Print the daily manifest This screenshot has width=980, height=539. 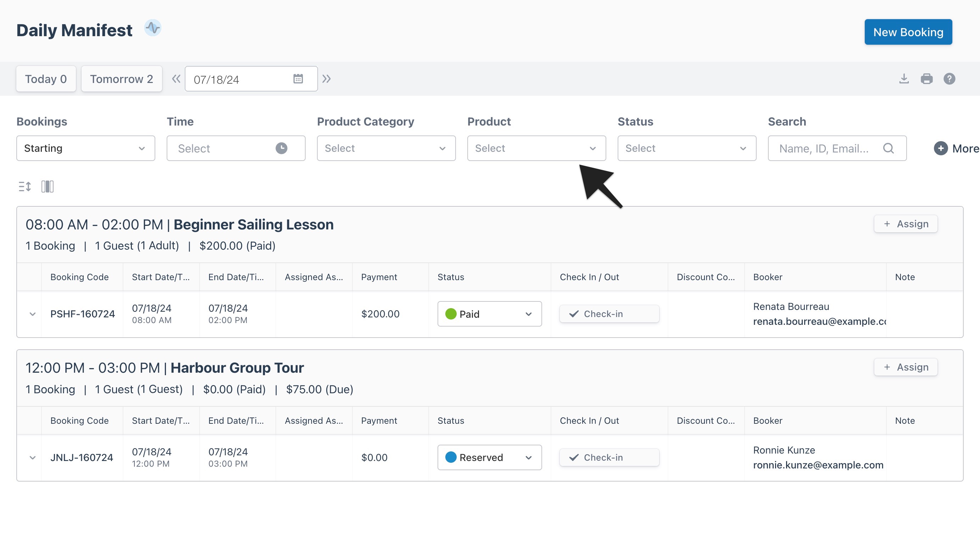[x=927, y=79]
